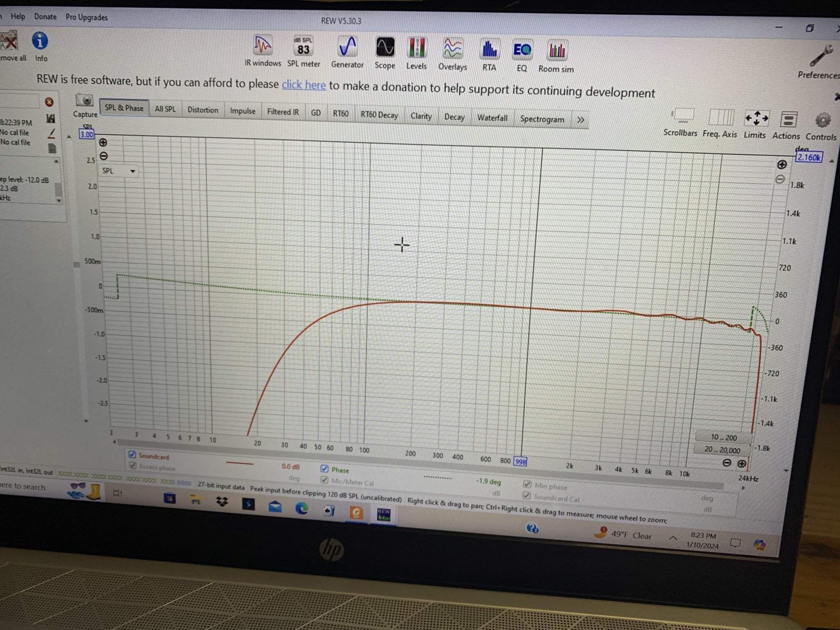This screenshot has width=840, height=630.
Task: Switch to SPL & Phase tab
Action: click(x=124, y=108)
